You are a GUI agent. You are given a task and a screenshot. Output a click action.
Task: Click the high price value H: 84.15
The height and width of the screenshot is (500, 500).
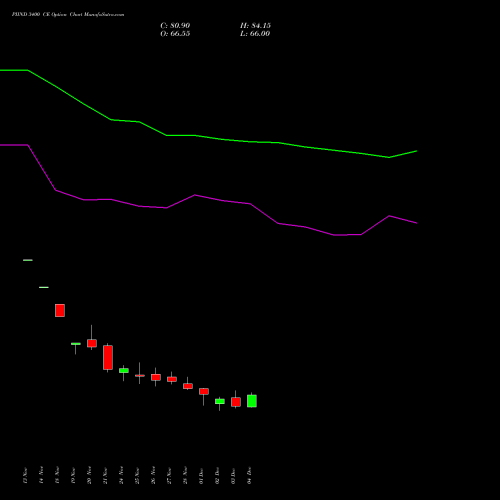point(255,26)
